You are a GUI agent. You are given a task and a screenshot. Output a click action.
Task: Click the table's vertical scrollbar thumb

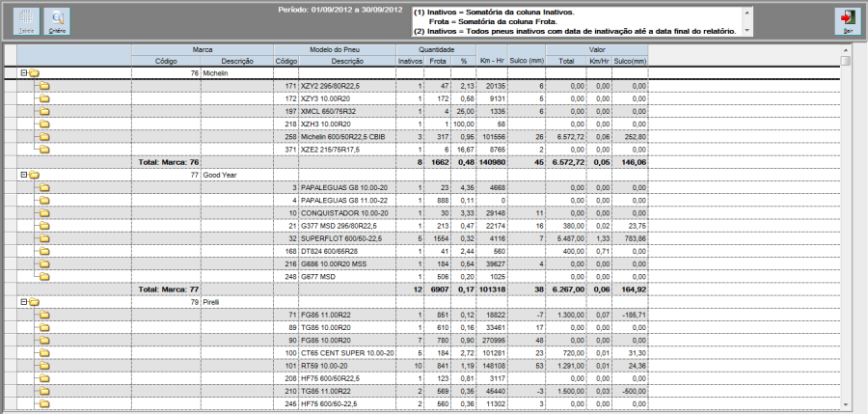coord(845,61)
